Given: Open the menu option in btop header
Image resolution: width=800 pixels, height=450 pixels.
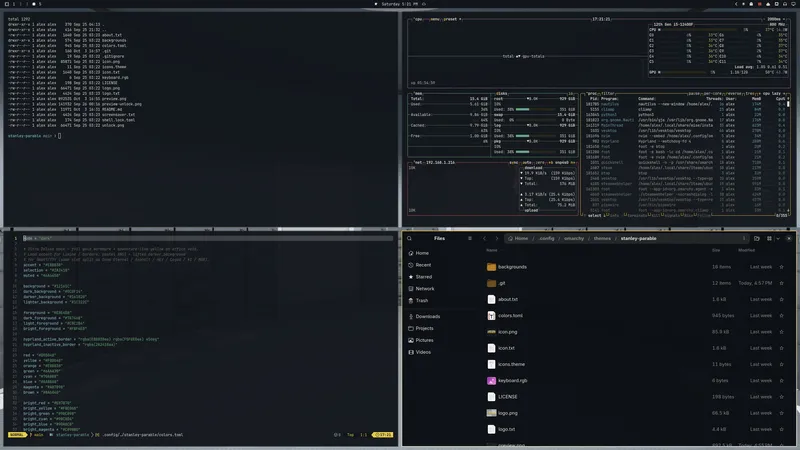Looking at the screenshot, I should coord(435,19).
